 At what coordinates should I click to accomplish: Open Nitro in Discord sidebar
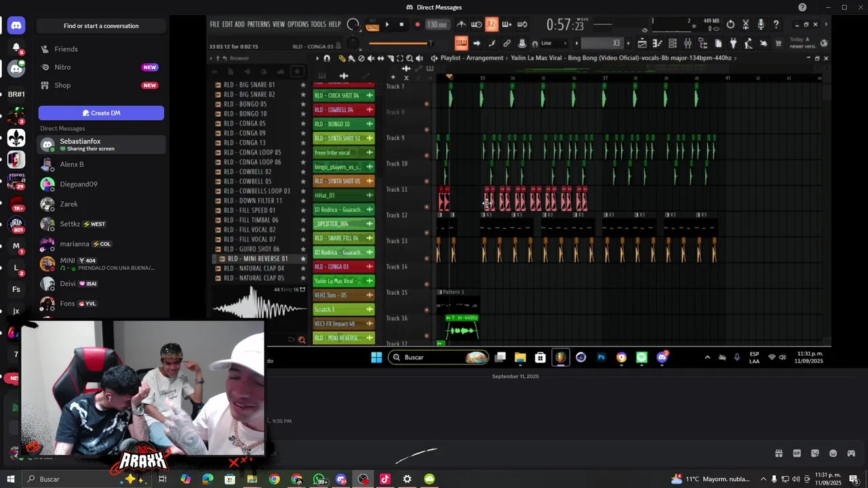pos(101,67)
